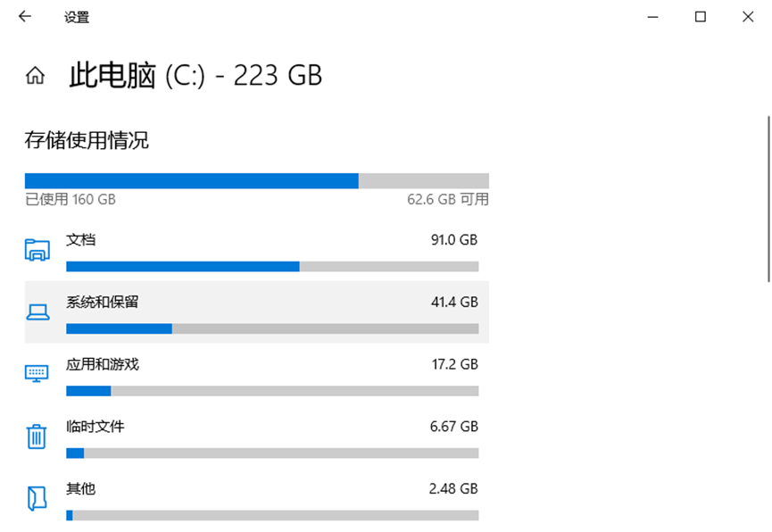772x532 pixels.
Task: Click the 文档 folder icon
Action: (37, 250)
